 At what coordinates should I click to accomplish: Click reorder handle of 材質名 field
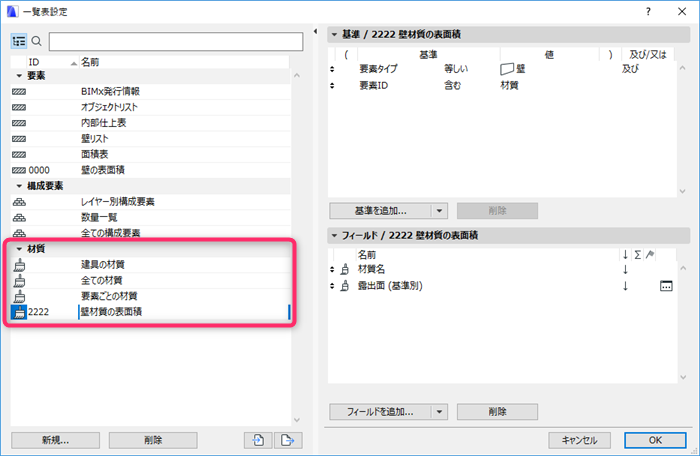tap(332, 269)
